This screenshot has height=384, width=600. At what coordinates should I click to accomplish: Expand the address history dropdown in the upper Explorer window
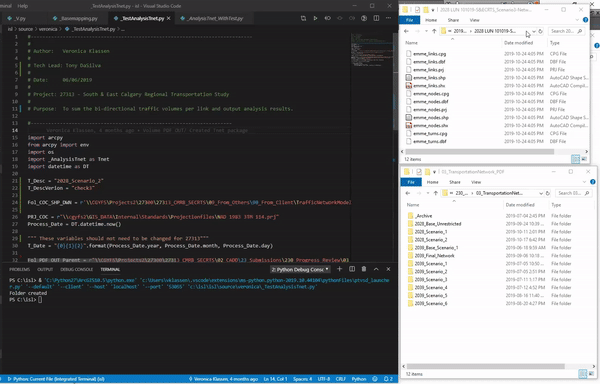[533, 31]
